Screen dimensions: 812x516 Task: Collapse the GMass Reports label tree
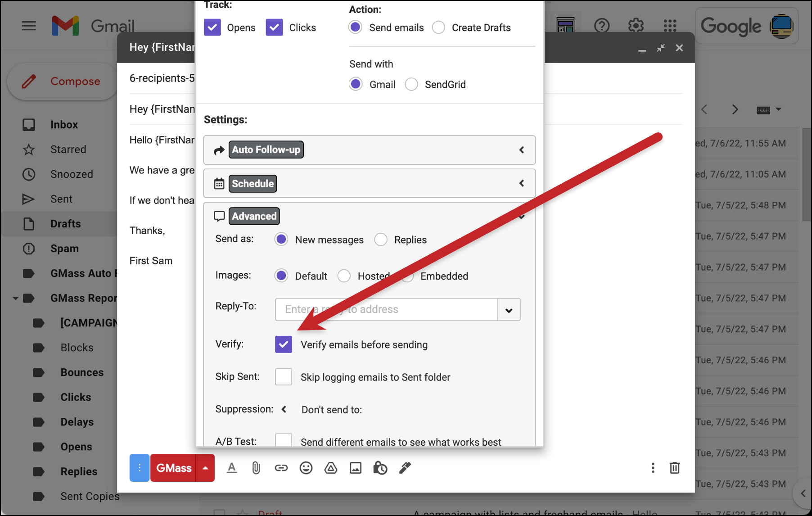point(15,298)
